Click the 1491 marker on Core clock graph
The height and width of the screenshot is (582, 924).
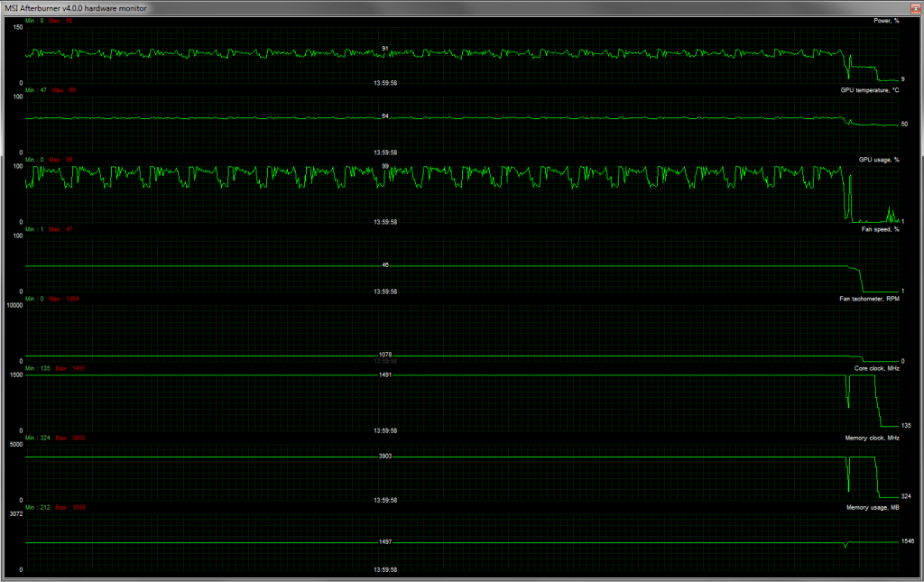point(385,374)
